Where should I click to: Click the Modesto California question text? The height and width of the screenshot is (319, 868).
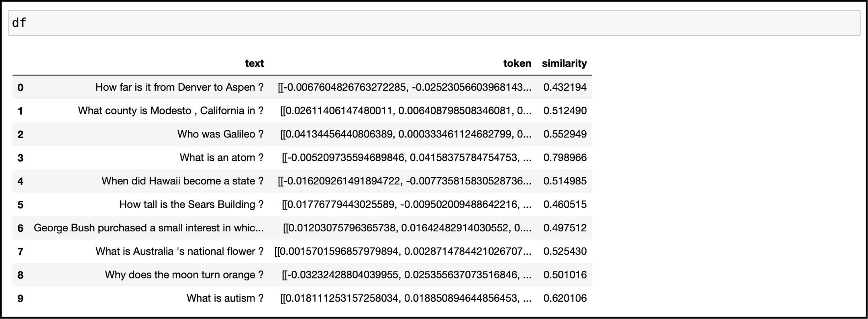pos(171,111)
